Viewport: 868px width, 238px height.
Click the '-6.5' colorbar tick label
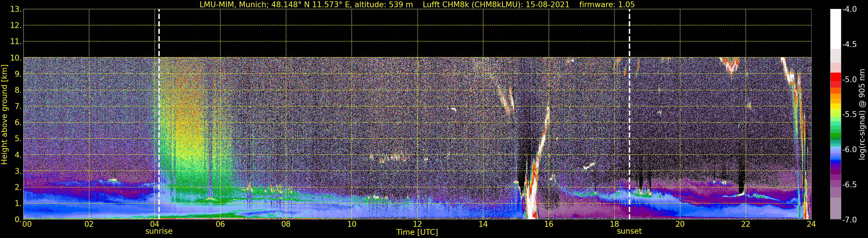pos(849,185)
